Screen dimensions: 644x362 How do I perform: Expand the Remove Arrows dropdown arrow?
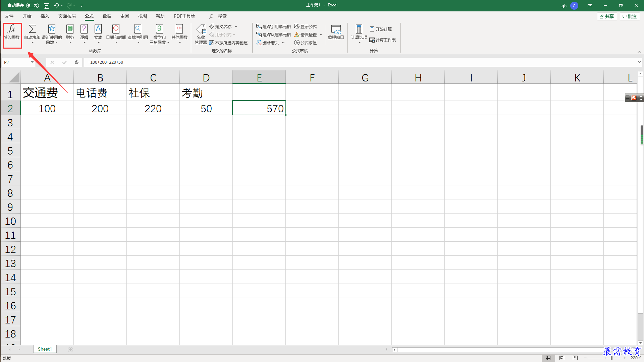tap(283, 43)
